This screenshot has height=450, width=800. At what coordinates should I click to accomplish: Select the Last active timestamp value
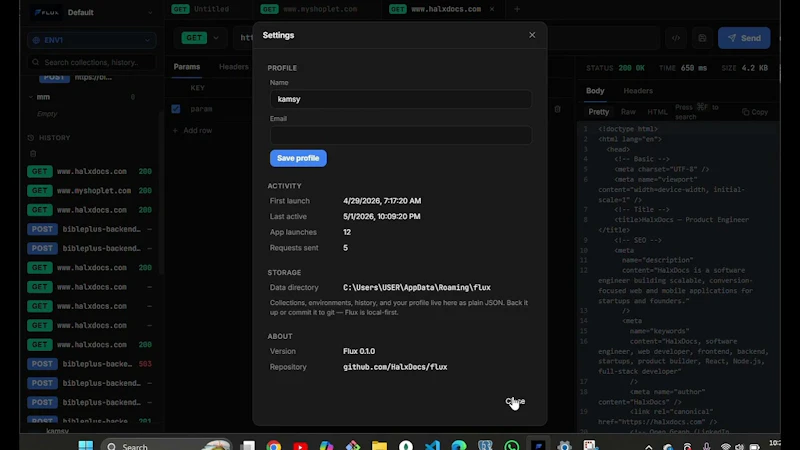coord(382,216)
